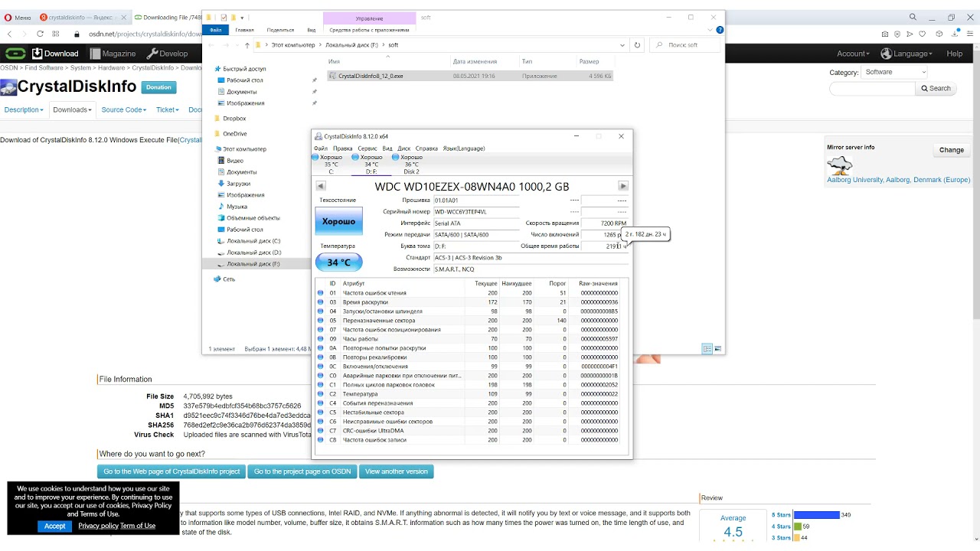Switch Explorer to large icons view
The height and width of the screenshot is (551, 980).
718,349
